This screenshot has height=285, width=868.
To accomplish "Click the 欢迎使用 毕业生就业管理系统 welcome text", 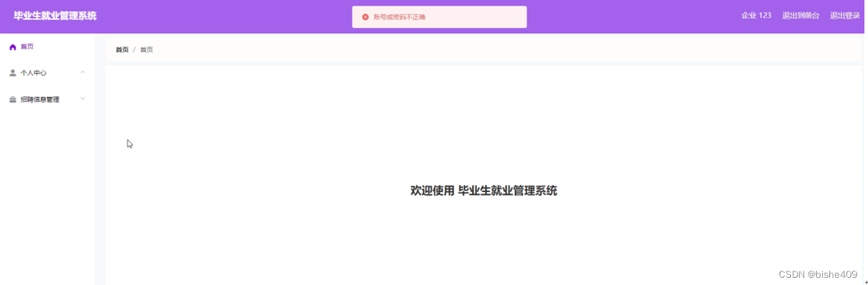I will coord(484,191).
